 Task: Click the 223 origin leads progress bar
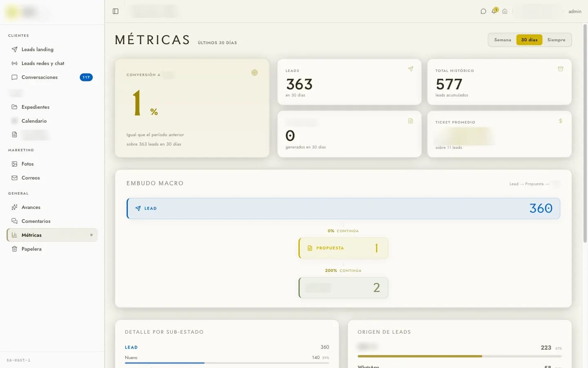[x=459, y=356]
